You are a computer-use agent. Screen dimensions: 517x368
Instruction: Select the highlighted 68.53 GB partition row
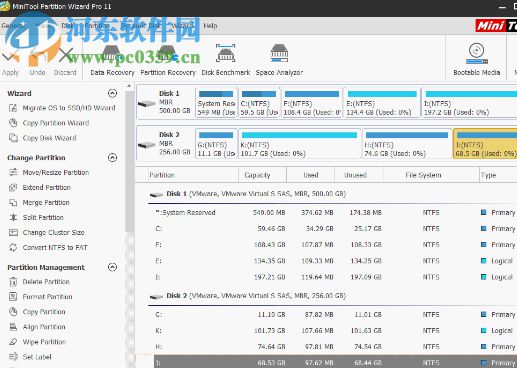[x=335, y=362]
